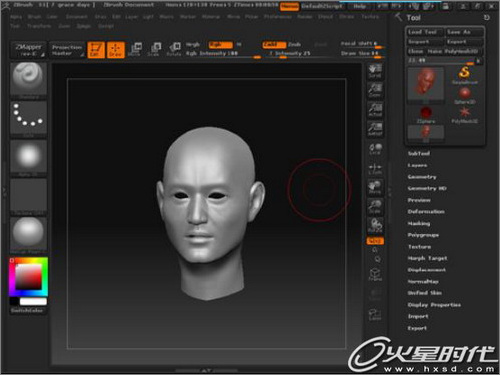This screenshot has height=375, width=500.
Task: Expand the Masking sub-palette
Action: coord(419,223)
